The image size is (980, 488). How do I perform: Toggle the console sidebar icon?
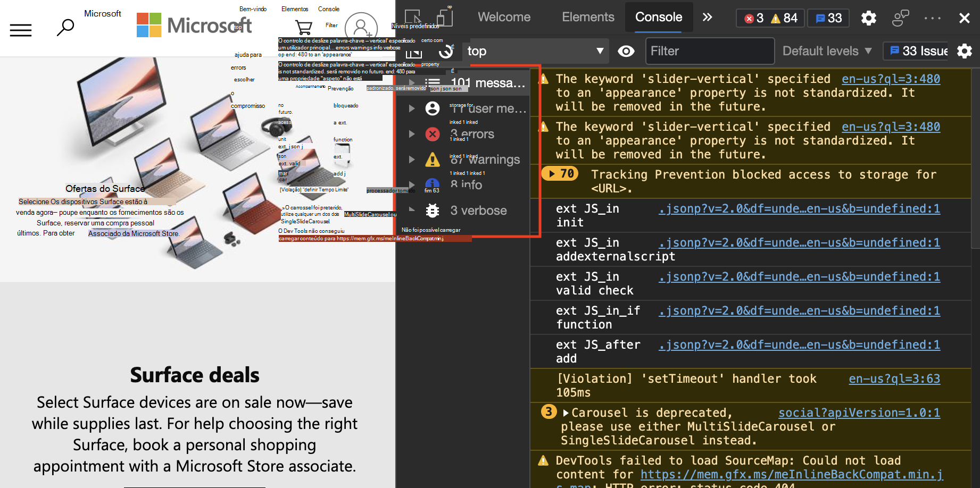(x=414, y=52)
